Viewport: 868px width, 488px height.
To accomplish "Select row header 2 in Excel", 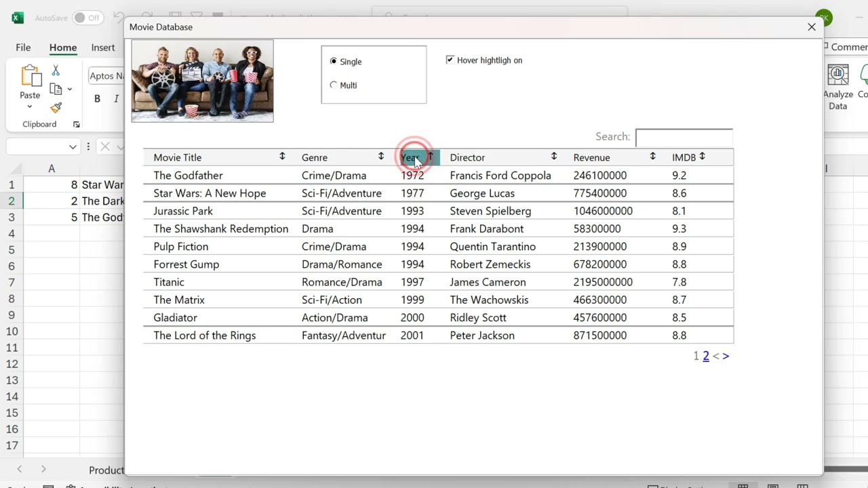I will pyautogui.click(x=12, y=201).
